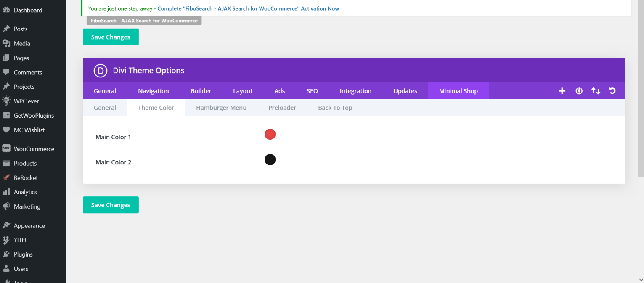Open the Hamburger Menu sub-tab
Screen dimensions: 644x283
pyautogui.click(x=221, y=108)
